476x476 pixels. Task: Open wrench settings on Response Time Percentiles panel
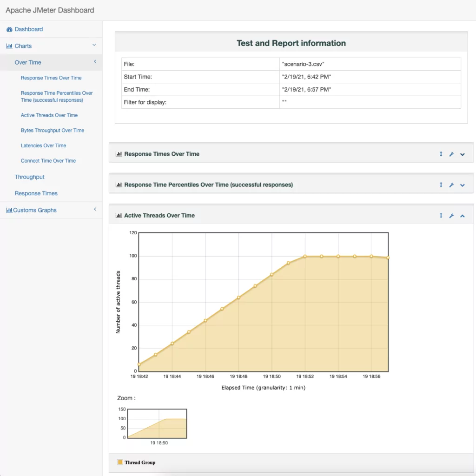[451, 185]
